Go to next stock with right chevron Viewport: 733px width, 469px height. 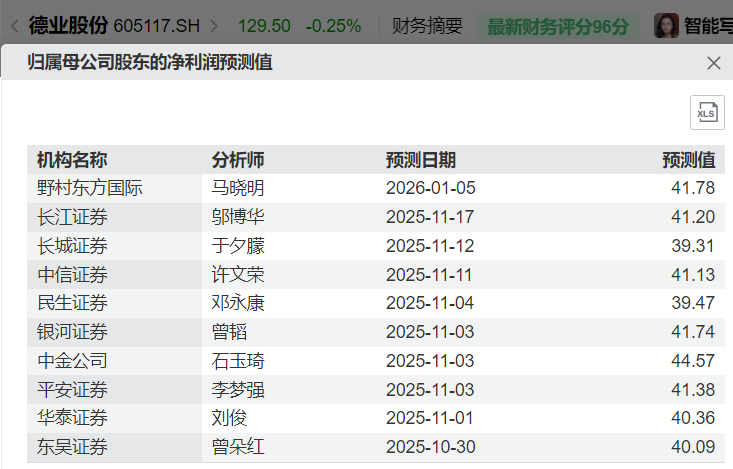click(214, 26)
